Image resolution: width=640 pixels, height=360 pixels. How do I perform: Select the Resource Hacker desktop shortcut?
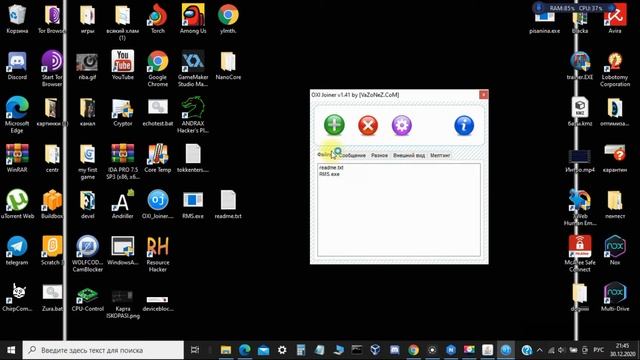pyautogui.click(x=158, y=254)
